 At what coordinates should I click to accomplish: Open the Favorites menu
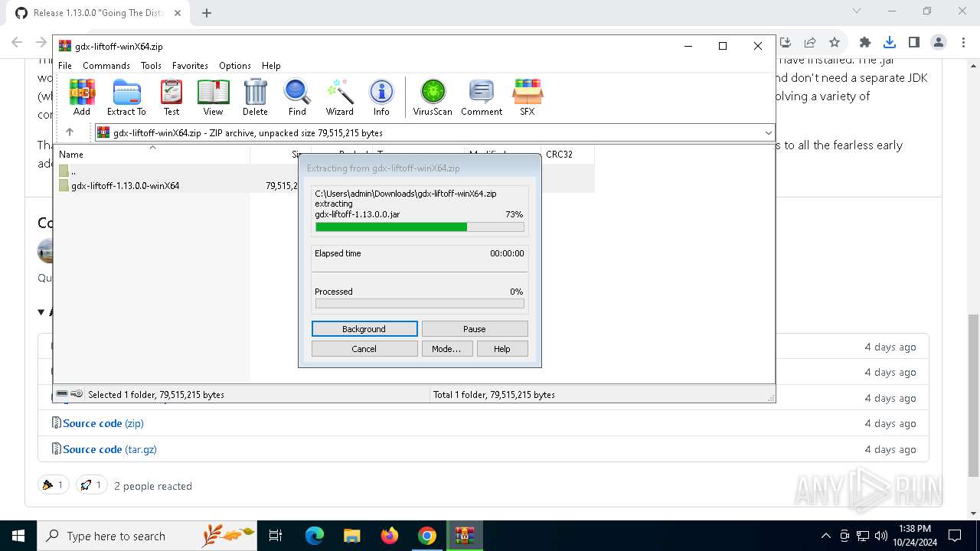(190, 66)
